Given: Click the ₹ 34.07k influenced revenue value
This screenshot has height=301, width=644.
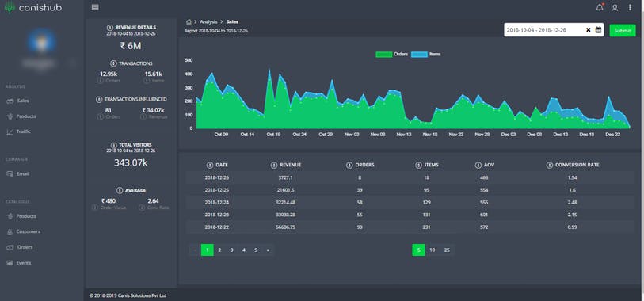Looking at the screenshot, I should [153, 110].
